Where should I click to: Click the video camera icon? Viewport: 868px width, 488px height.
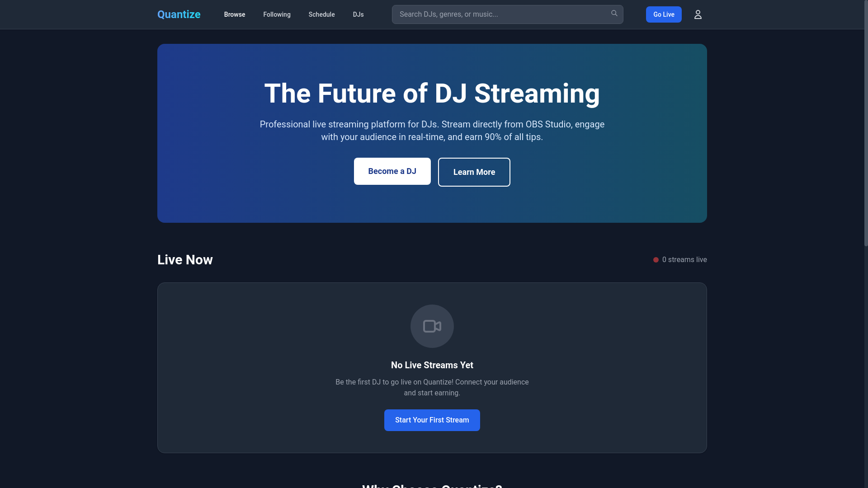pyautogui.click(x=432, y=326)
